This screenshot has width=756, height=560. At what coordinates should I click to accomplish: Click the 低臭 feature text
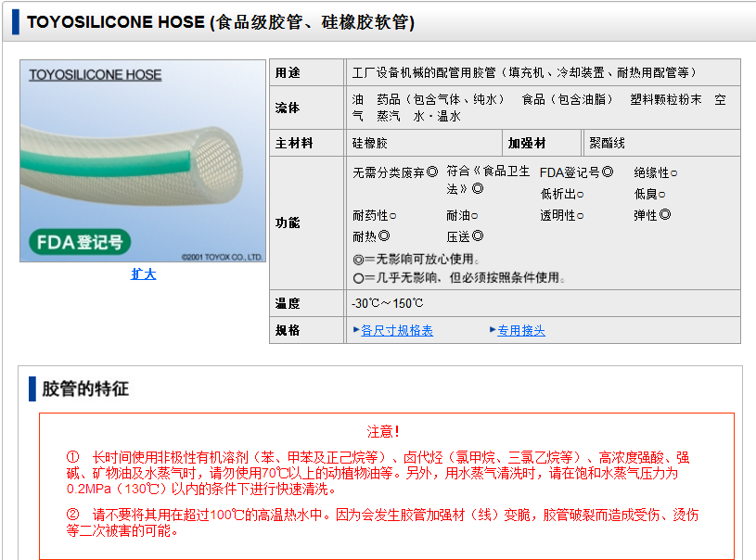[649, 194]
